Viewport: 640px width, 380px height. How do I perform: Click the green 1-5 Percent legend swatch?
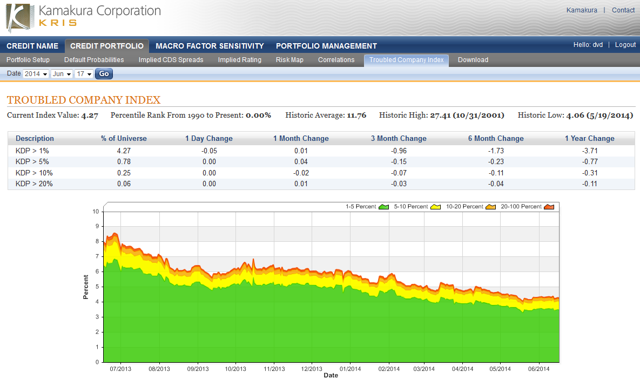click(x=384, y=207)
